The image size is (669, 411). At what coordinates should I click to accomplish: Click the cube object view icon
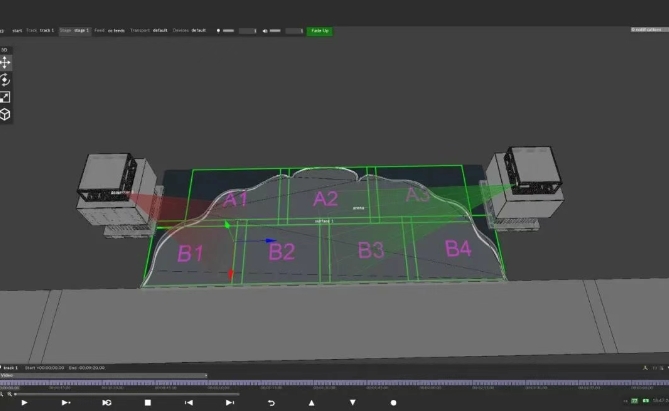[5, 114]
